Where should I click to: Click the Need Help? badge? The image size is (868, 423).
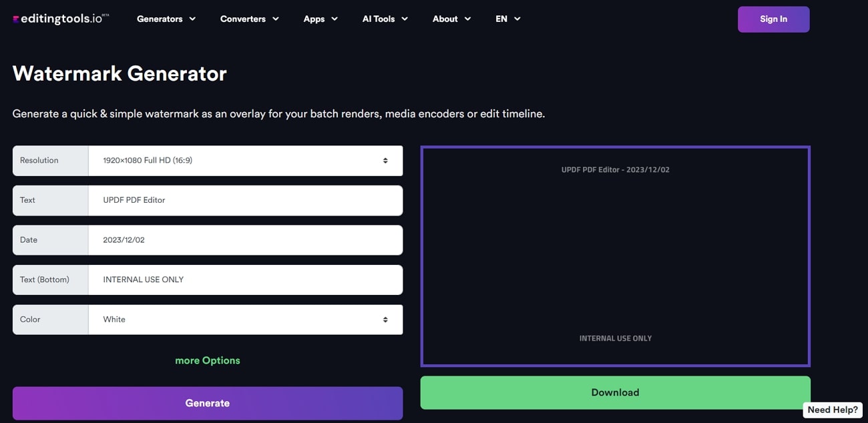click(x=832, y=410)
